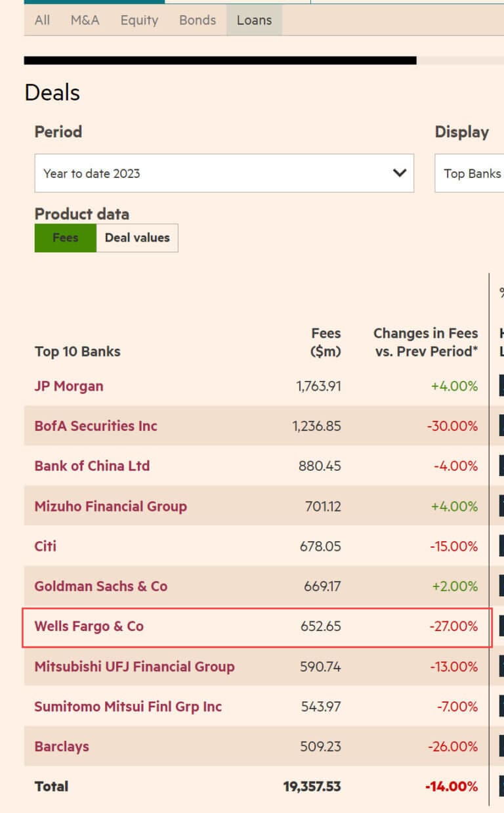Select the Fees toggle under Product data
This screenshot has height=813, width=504.
(65, 238)
